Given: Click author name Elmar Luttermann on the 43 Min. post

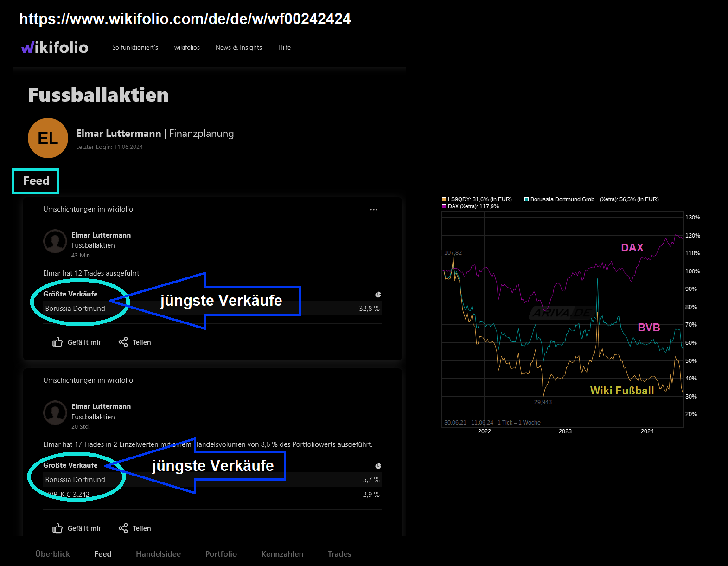Looking at the screenshot, I should tap(101, 235).
